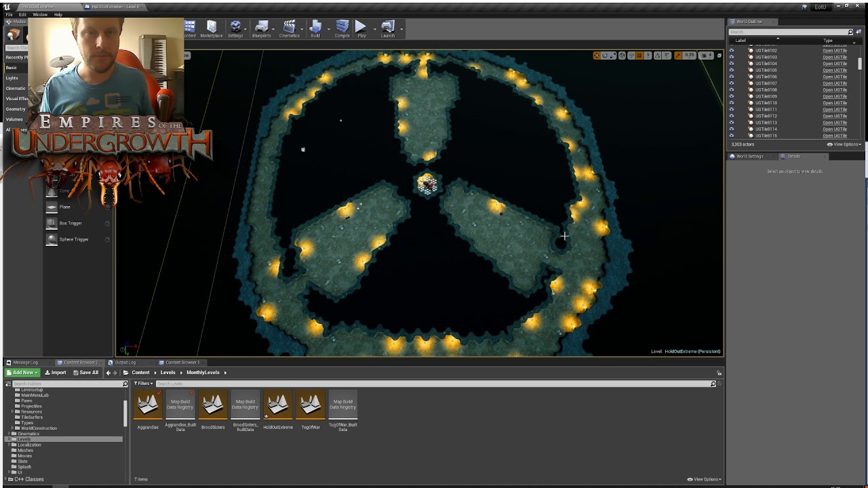This screenshot has width=868, height=488.
Task: Click the viewport maximize/restore icon
Action: (x=719, y=56)
